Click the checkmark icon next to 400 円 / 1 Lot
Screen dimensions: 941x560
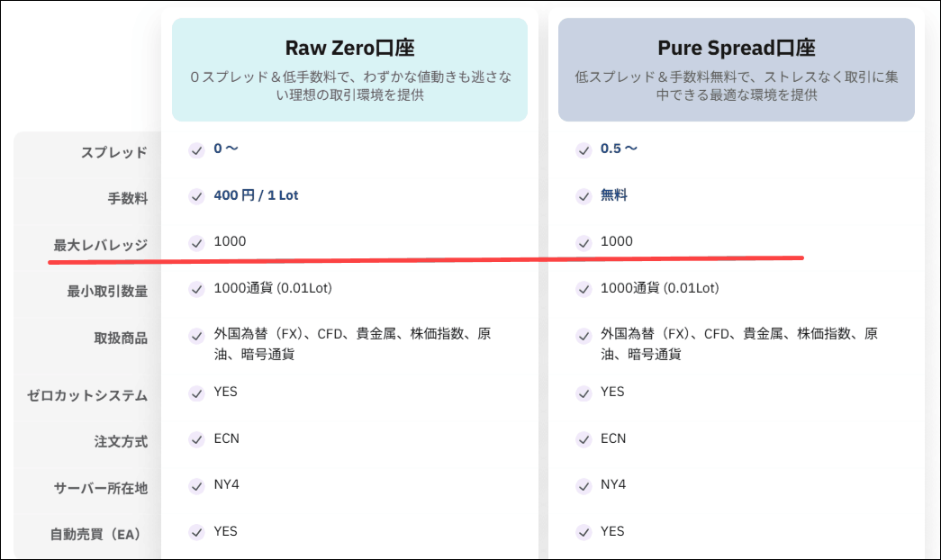point(196,195)
